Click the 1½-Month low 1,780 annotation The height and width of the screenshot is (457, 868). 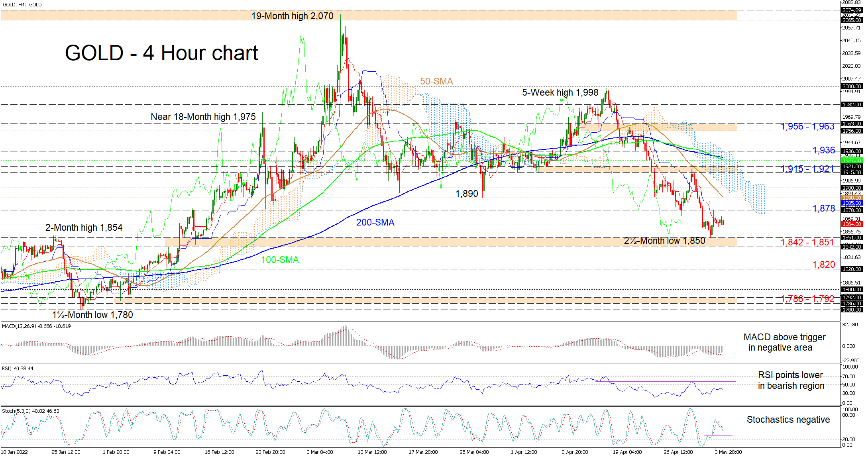coord(92,315)
